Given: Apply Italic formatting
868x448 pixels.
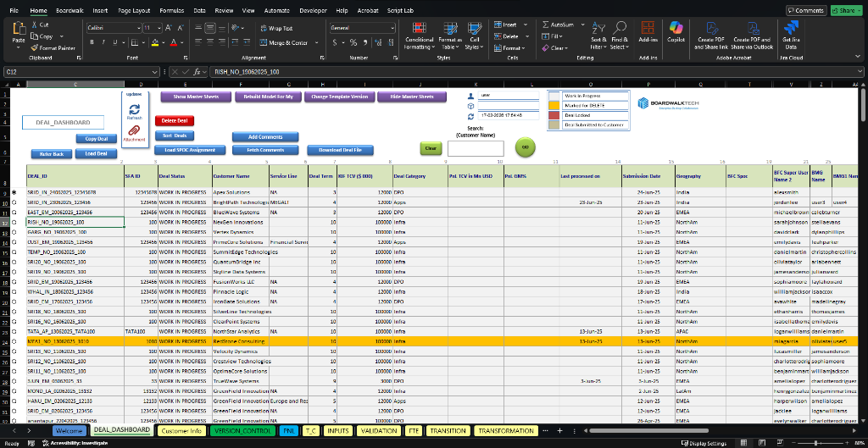Looking at the screenshot, I should [x=103, y=42].
